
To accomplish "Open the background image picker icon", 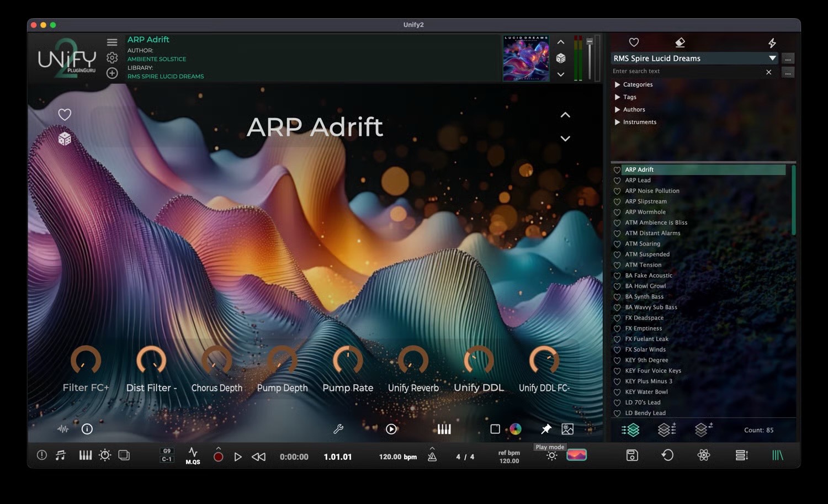I will coord(567,429).
